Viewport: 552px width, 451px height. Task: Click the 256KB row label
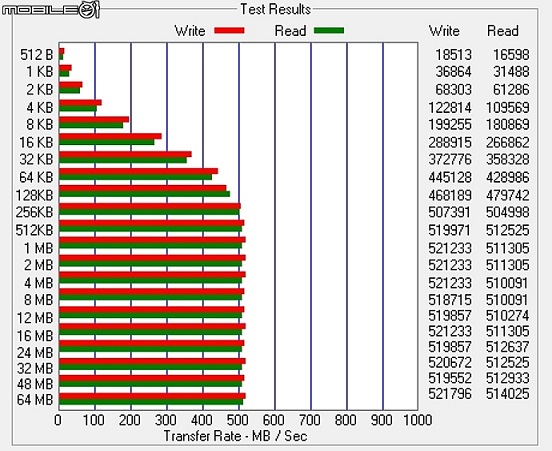click(34, 212)
